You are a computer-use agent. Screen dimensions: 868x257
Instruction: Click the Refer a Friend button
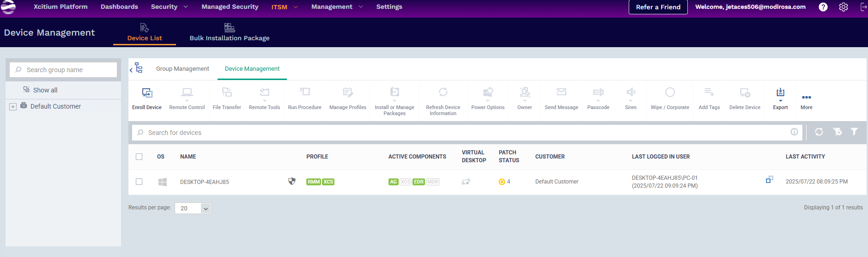(x=658, y=7)
